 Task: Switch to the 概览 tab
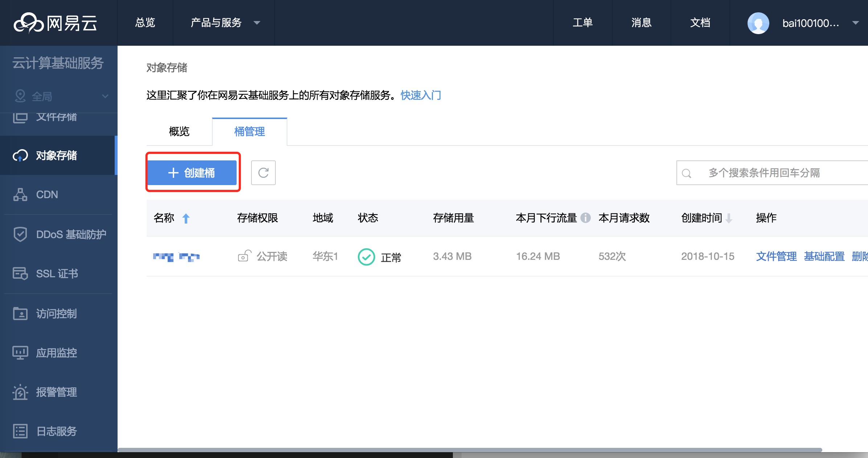click(179, 131)
